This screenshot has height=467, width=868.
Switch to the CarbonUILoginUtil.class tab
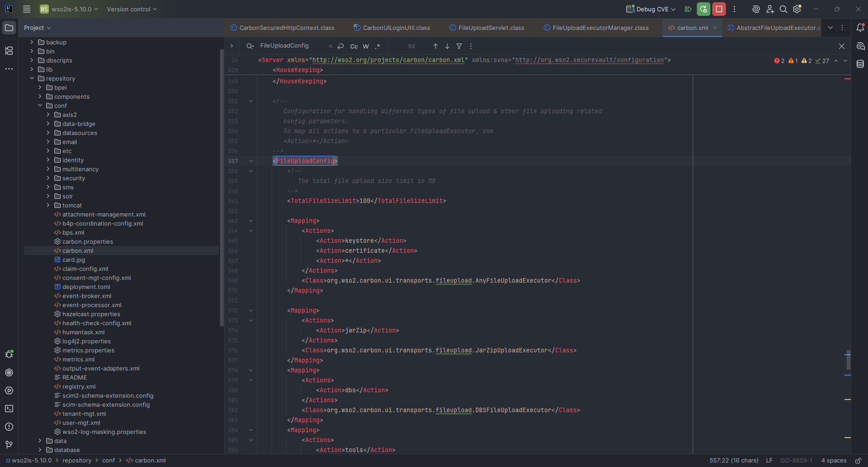[x=396, y=28]
